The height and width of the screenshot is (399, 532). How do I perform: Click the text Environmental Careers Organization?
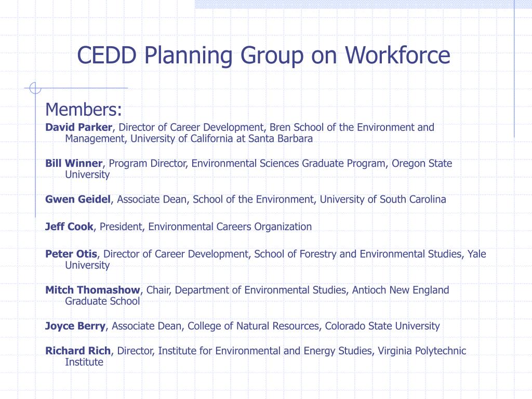coord(230,227)
